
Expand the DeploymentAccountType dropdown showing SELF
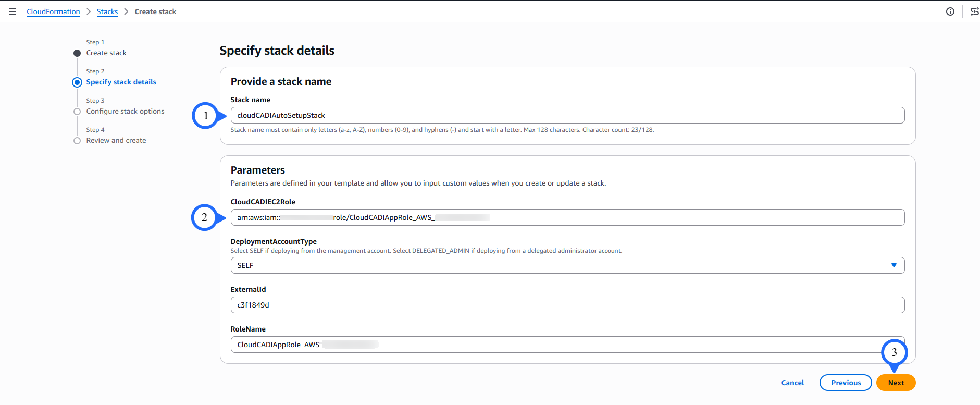pos(567,265)
